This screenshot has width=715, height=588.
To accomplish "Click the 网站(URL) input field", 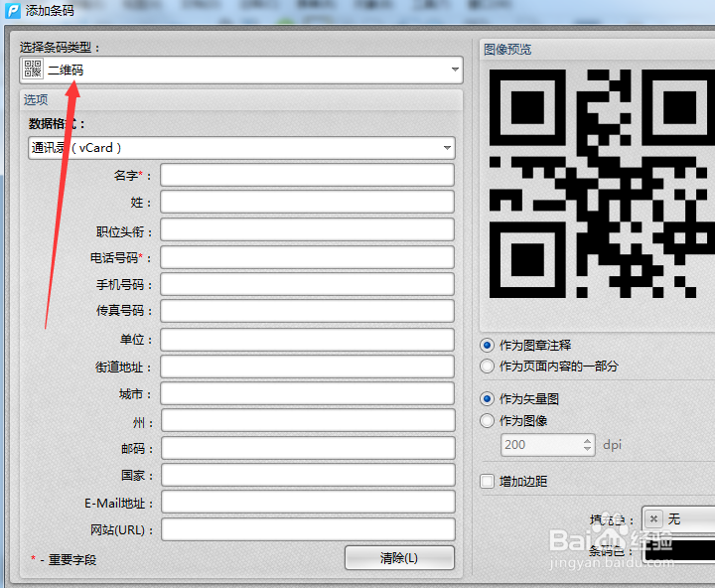I will pos(308,529).
